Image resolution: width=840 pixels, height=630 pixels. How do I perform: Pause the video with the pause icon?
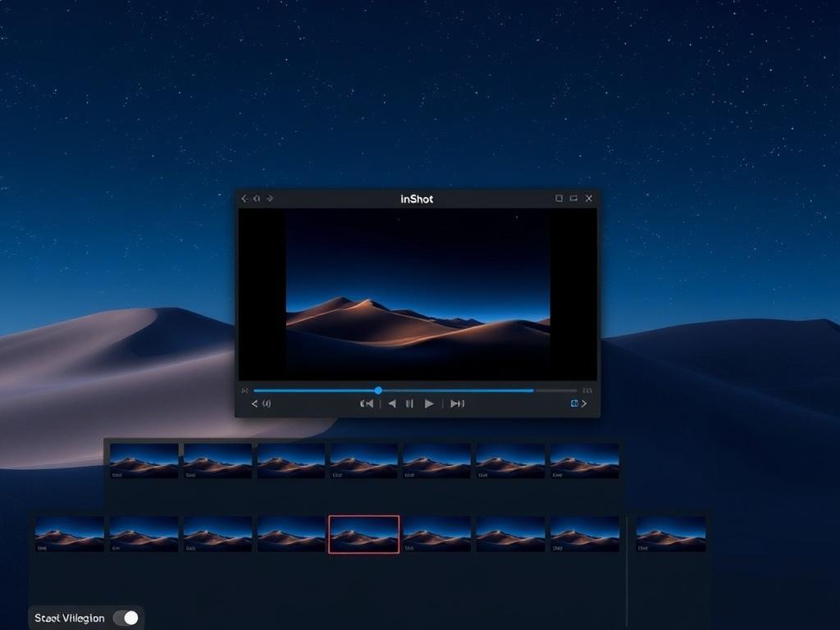pos(409,404)
